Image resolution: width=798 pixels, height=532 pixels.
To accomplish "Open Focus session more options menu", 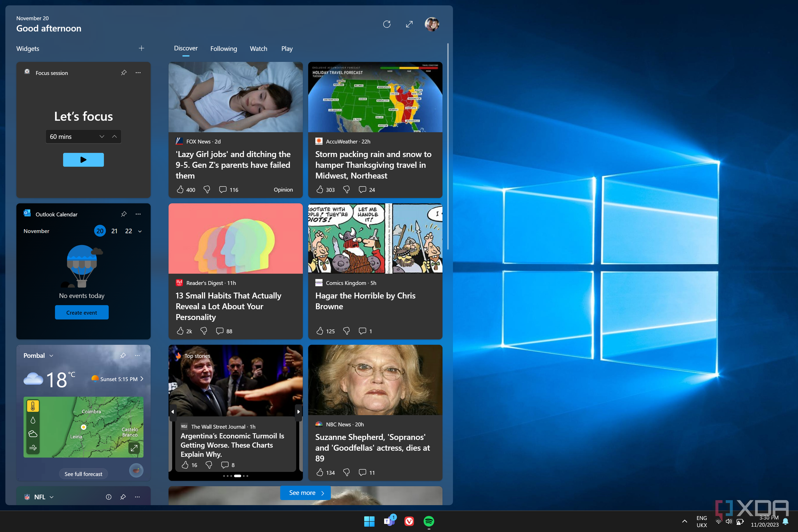I will click(x=138, y=73).
